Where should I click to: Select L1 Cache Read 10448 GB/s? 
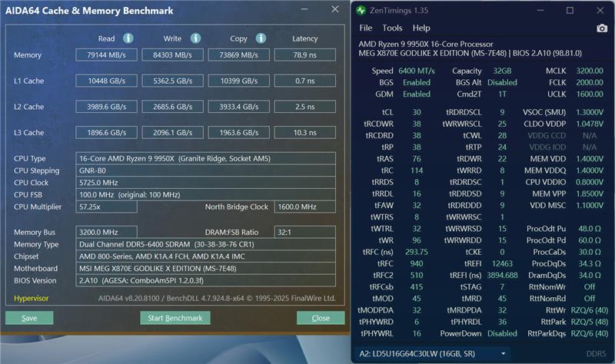pos(106,81)
